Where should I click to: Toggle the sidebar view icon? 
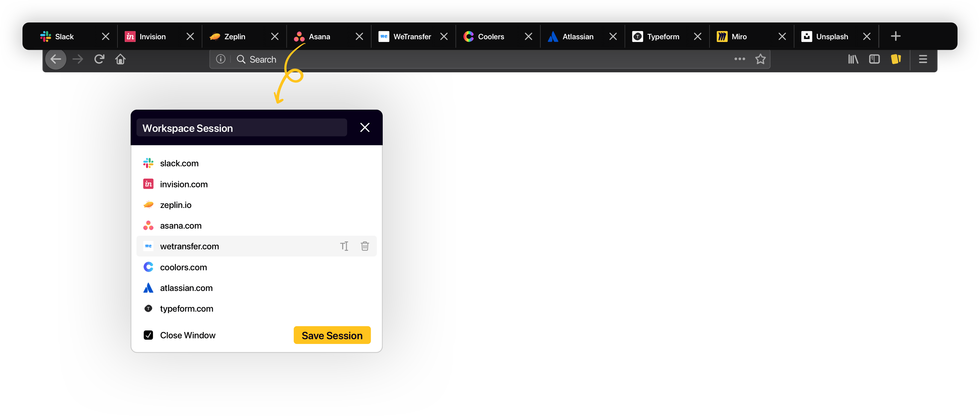click(874, 59)
